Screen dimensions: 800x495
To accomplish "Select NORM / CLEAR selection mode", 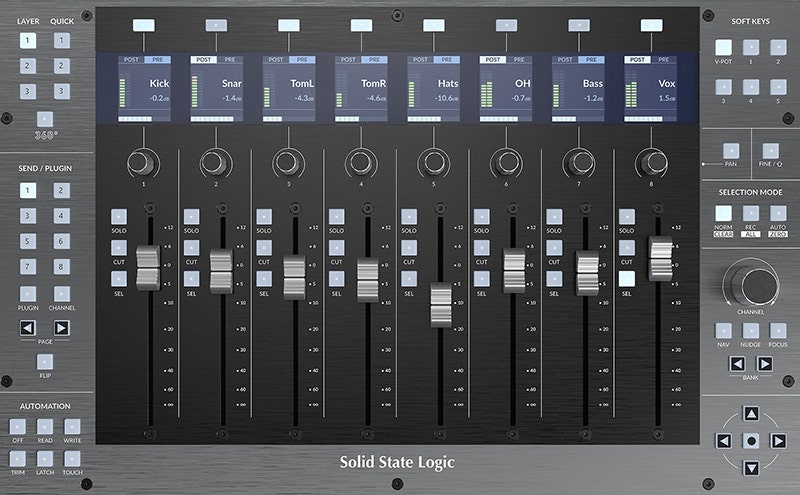I will pos(723,213).
